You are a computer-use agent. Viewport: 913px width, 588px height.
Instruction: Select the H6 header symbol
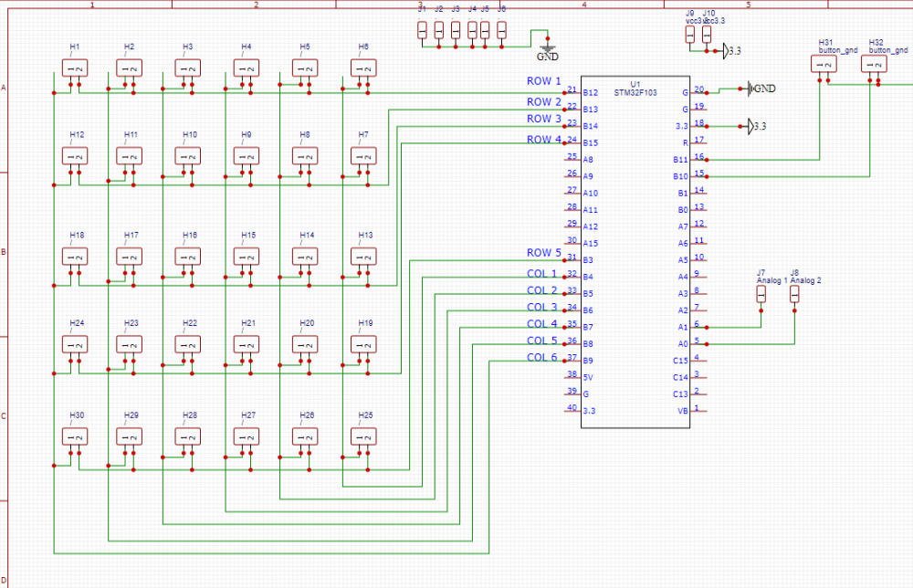[363, 68]
